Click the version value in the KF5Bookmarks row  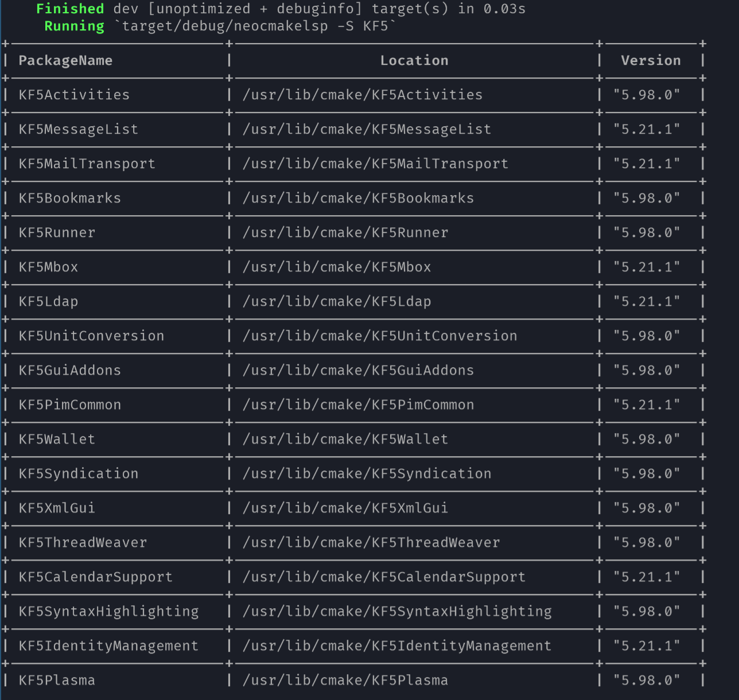click(x=647, y=199)
